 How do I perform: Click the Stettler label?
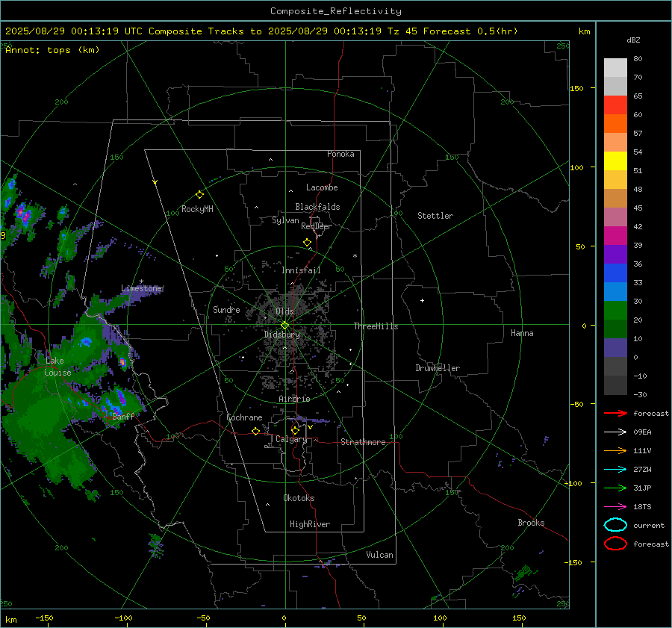[x=435, y=216]
